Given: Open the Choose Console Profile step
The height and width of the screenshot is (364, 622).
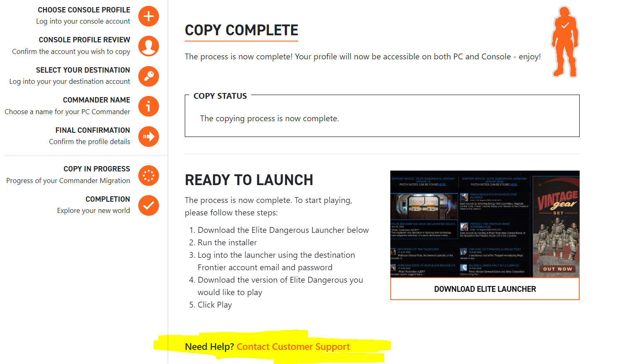Looking at the screenshot, I should pyautogui.click(x=84, y=10).
